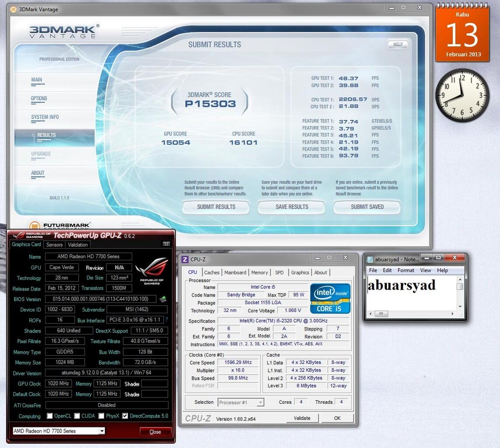
Task: Open the Help menu in Notepad
Action: (442, 270)
